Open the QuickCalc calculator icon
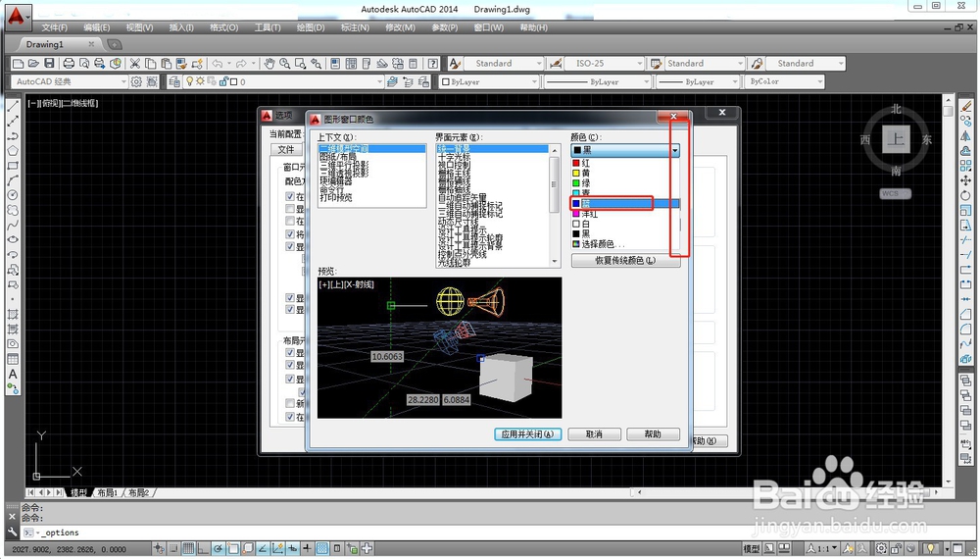The image size is (980, 559). coord(414,63)
